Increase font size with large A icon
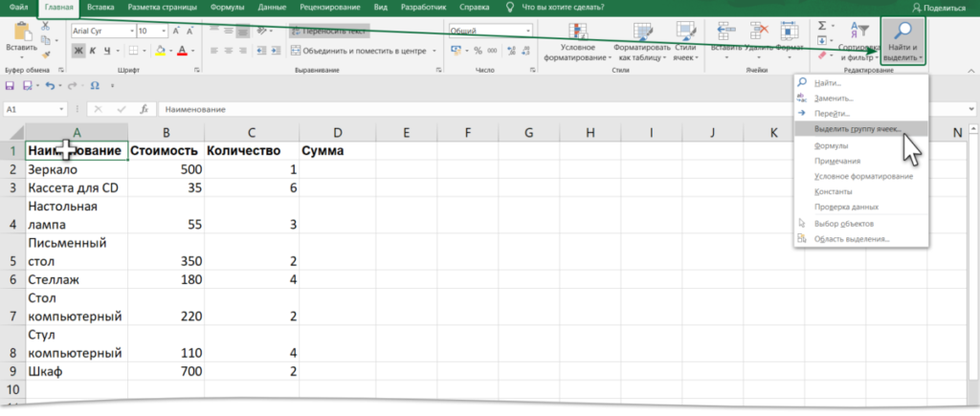The height and width of the screenshot is (416, 980). pos(176,31)
